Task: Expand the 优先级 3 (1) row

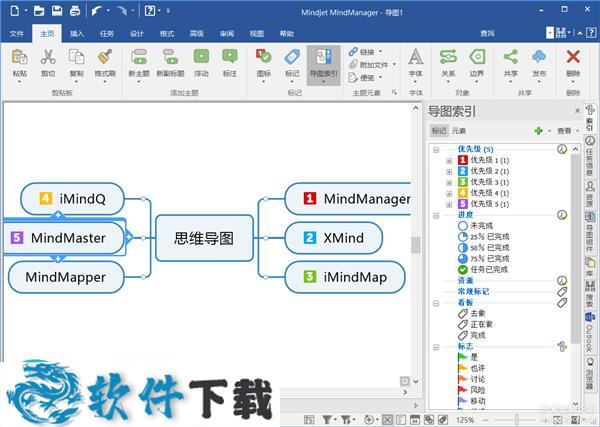Action: tap(449, 183)
